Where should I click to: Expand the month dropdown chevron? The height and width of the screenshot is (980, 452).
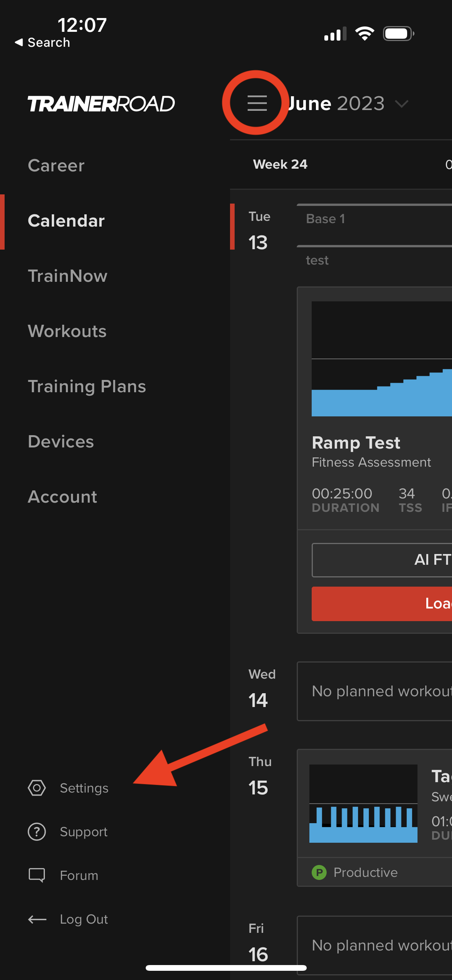[x=401, y=104]
